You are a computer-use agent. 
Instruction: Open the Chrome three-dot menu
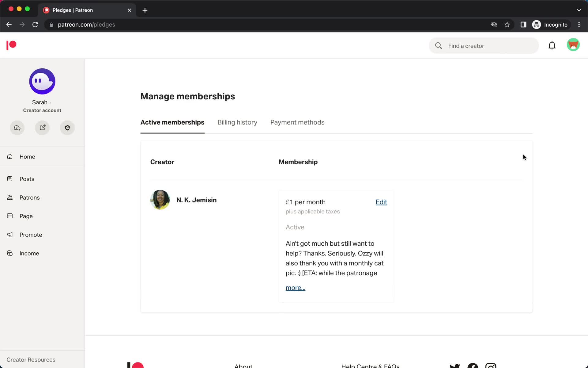pyautogui.click(x=579, y=25)
